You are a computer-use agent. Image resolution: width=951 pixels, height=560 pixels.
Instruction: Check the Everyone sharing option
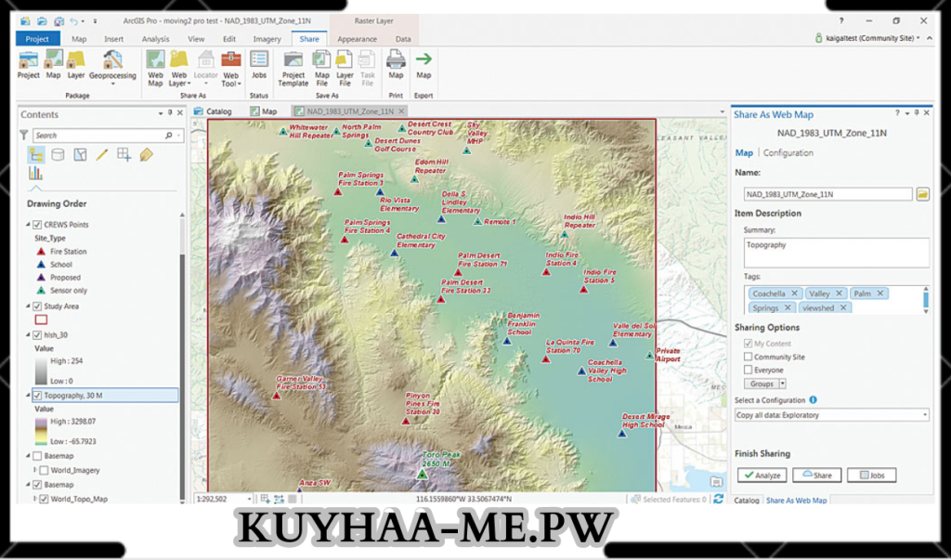pos(748,371)
